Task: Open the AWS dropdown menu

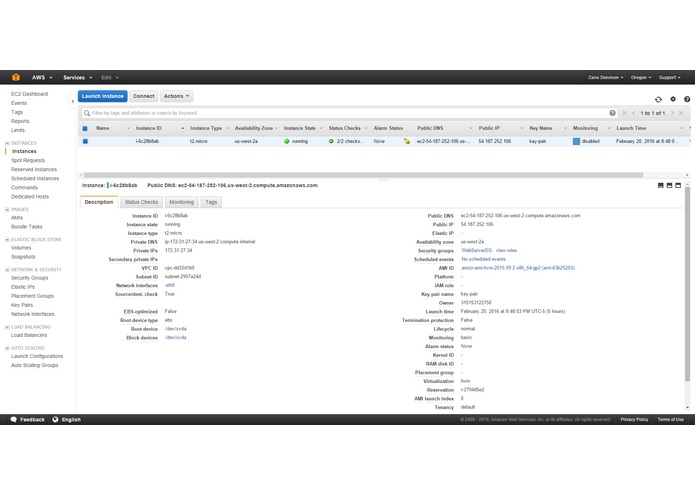Action: [42, 78]
